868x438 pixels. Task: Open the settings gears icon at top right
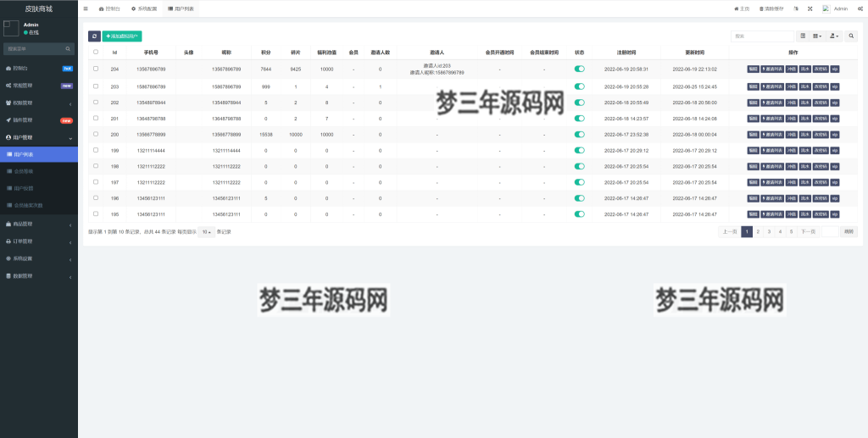(860, 8)
